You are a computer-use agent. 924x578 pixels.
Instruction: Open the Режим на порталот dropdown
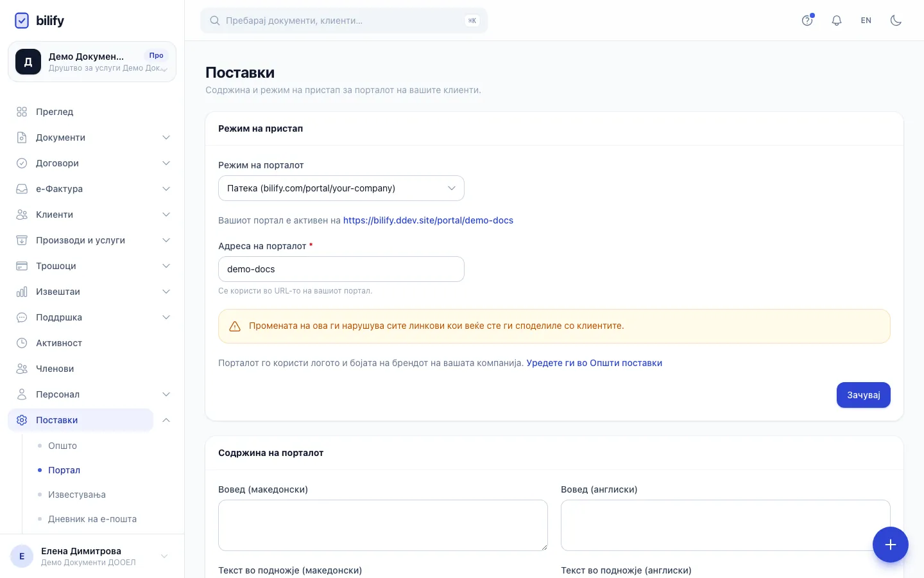[341, 188]
